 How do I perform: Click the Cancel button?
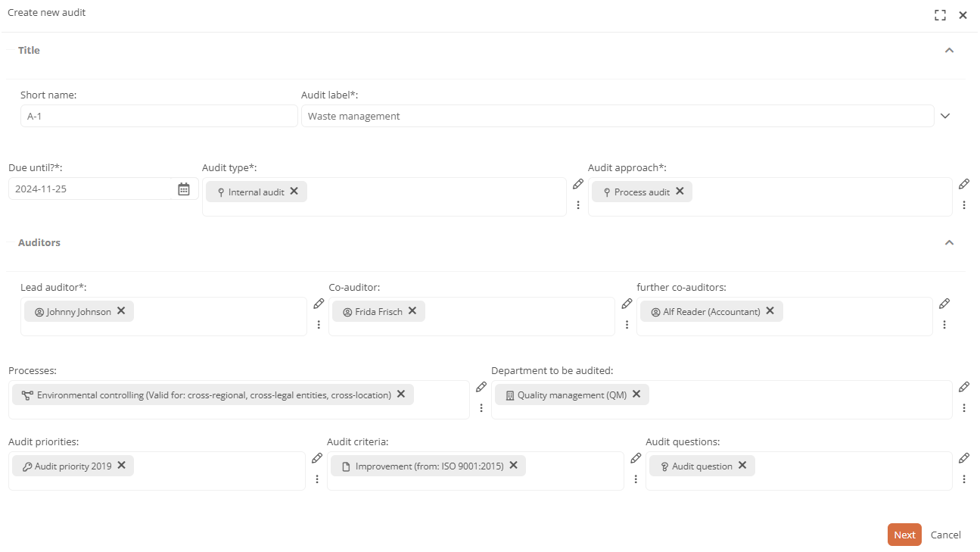(x=946, y=535)
